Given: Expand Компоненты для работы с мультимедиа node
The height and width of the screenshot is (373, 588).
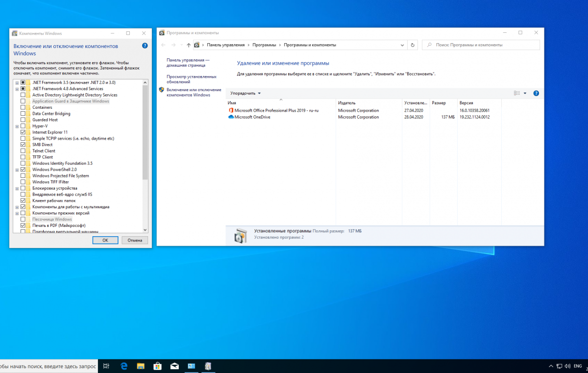Looking at the screenshot, I should point(17,207).
